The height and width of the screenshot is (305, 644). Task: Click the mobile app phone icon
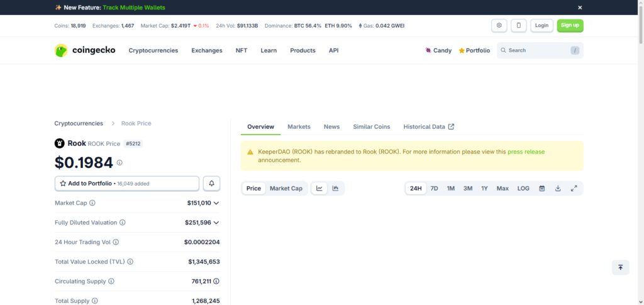coord(519,25)
